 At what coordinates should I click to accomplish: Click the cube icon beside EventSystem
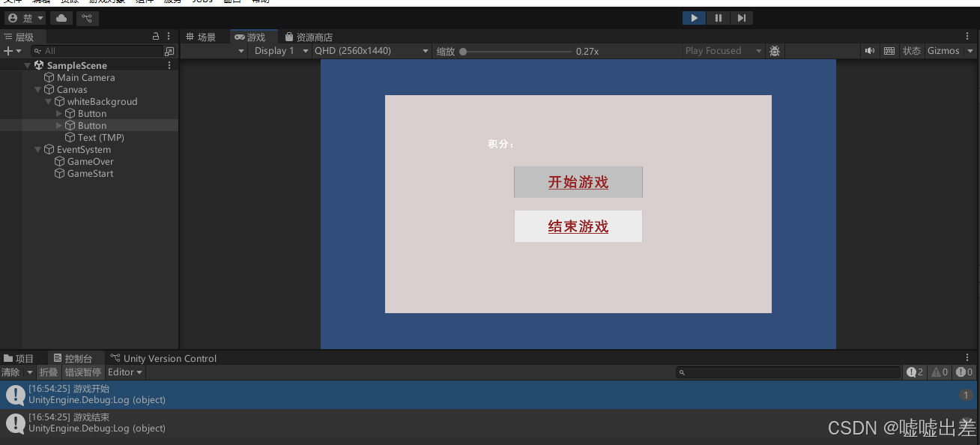click(x=49, y=149)
